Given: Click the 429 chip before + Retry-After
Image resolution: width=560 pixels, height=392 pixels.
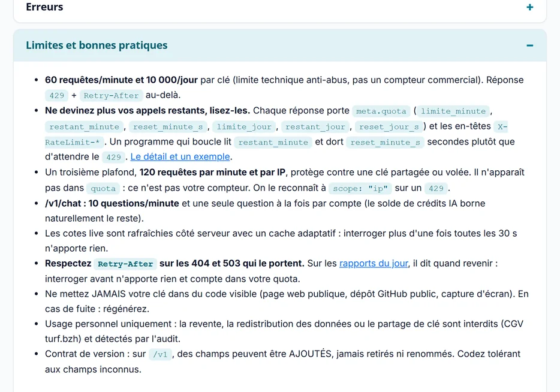Looking at the screenshot, I should coord(57,95).
